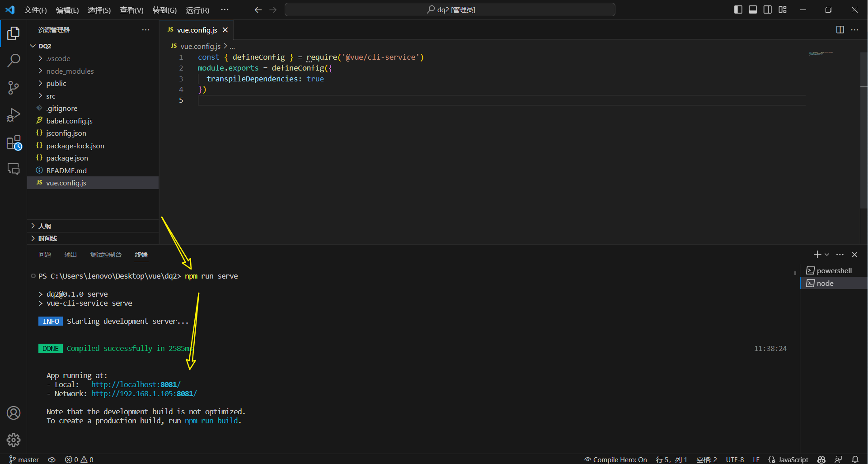The width and height of the screenshot is (868, 464).
Task: Select the powershell terminal instance
Action: (x=834, y=270)
